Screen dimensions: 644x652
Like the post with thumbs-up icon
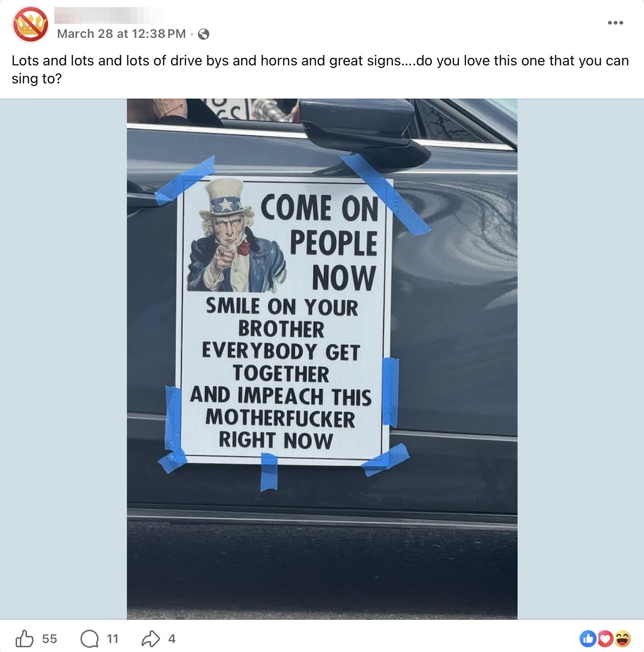[25, 639]
